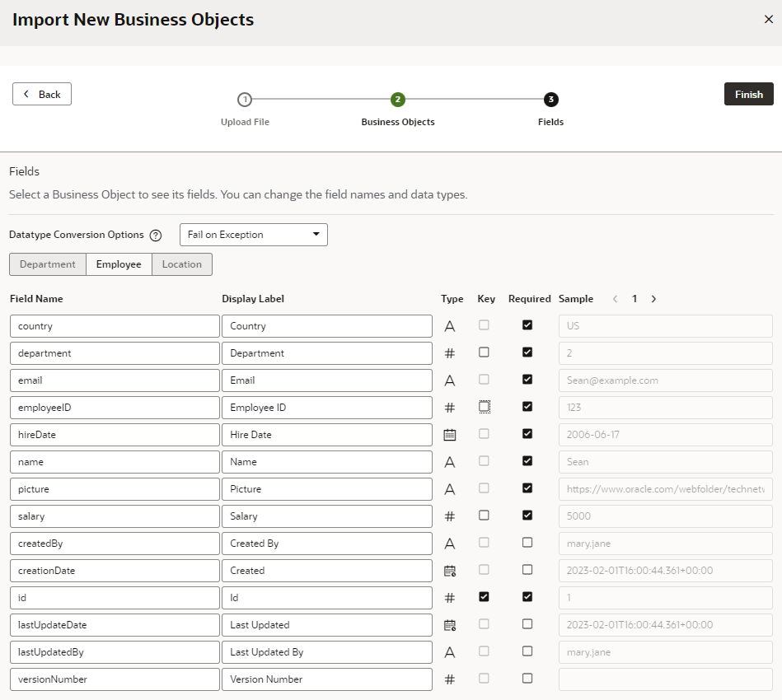Click the text type icon for the country field
Screen dimensions: 782x700
coord(449,325)
